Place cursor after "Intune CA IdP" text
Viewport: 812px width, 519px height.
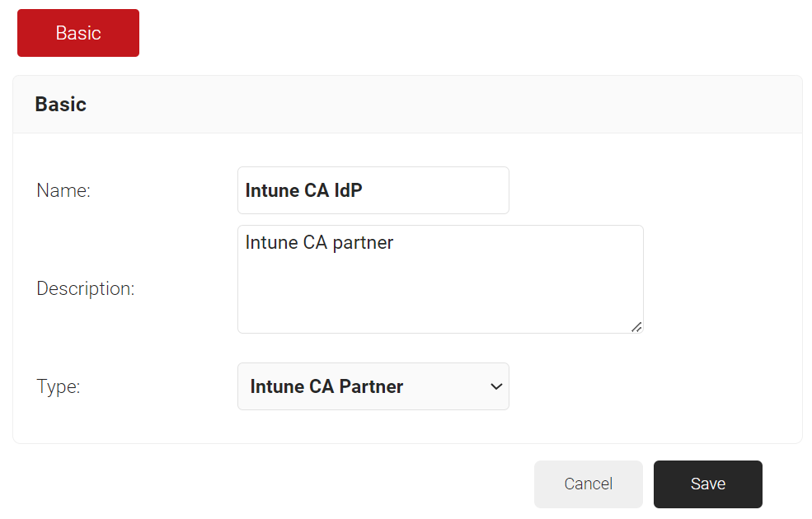[x=364, y=190]
